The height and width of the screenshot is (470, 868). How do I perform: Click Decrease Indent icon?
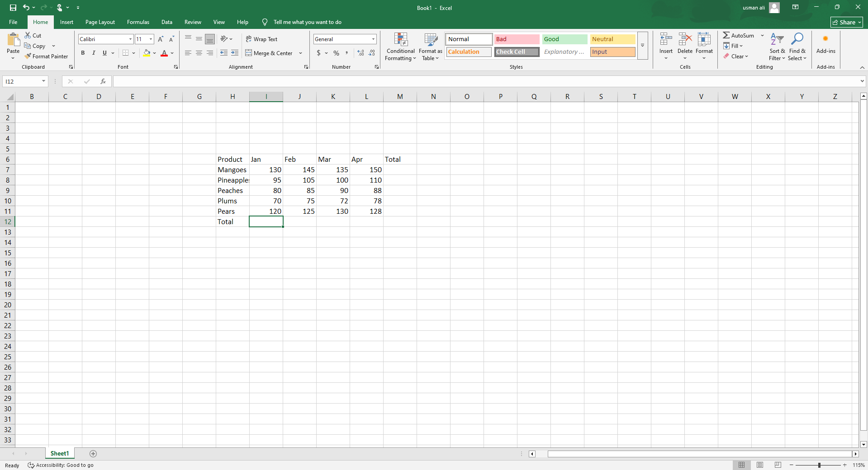coord(224,53)
